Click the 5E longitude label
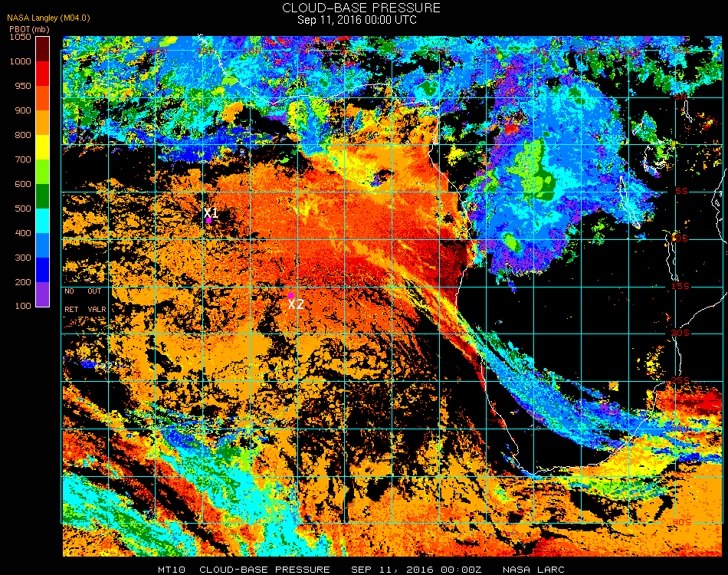This screenshot has width=728, height=575. click(x=398, y=51)
